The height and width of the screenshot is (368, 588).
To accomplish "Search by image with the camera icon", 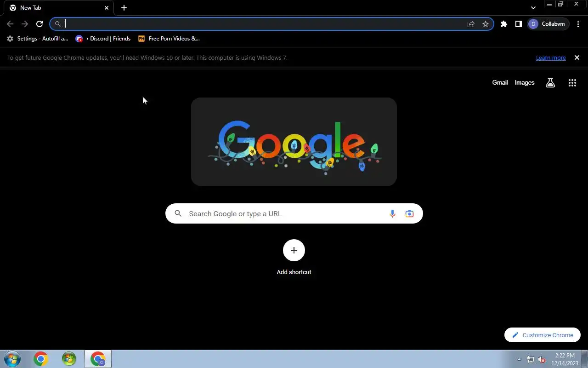I will (409, 213).
